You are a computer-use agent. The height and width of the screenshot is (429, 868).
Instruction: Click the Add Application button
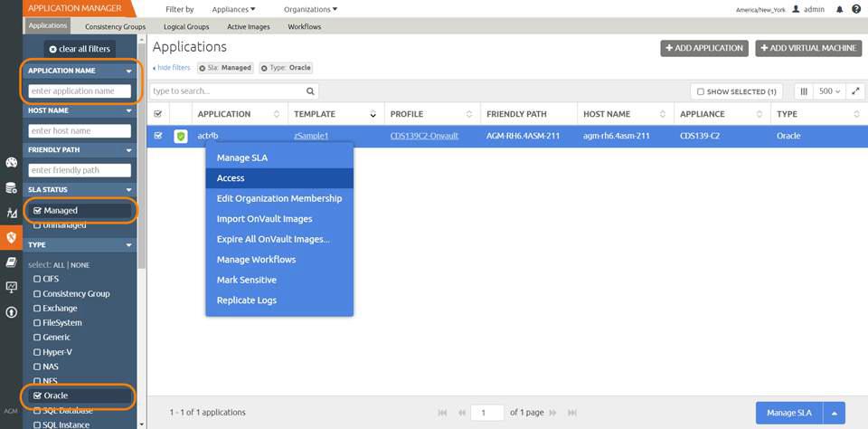point(704,48)
